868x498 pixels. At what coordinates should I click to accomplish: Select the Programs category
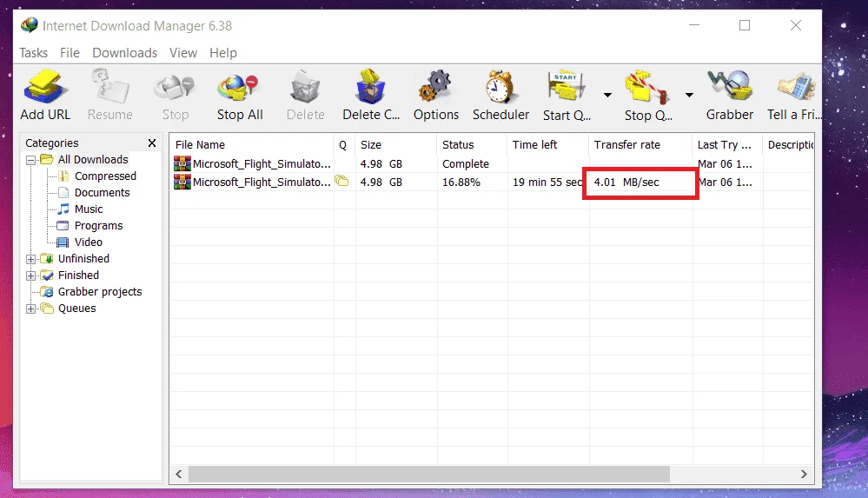pos(98,225)
